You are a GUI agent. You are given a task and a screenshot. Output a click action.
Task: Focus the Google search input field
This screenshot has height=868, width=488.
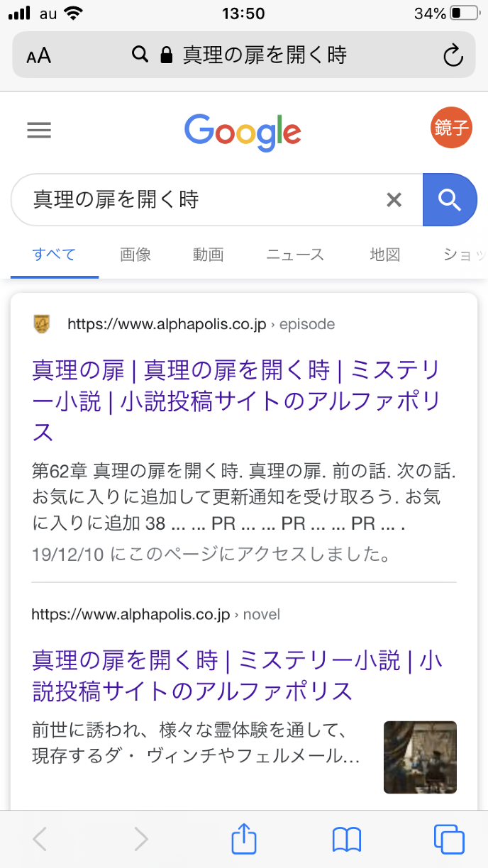click(x=199, y=200)
